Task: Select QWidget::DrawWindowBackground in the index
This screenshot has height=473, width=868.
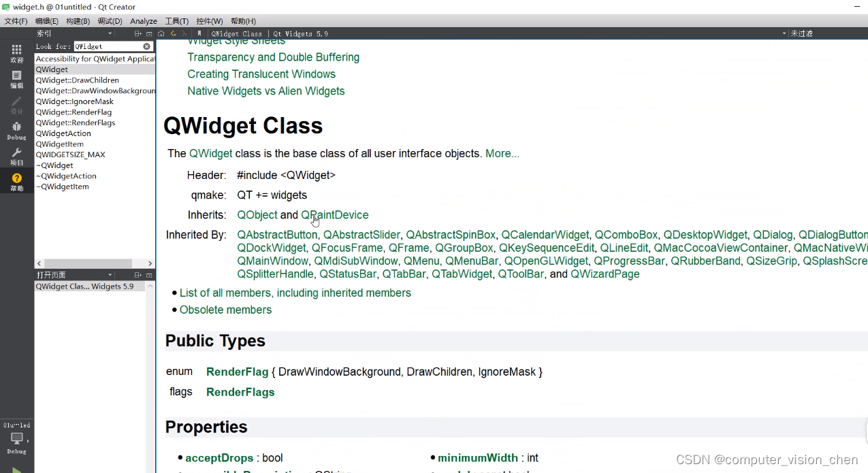Action: point(95,91)
